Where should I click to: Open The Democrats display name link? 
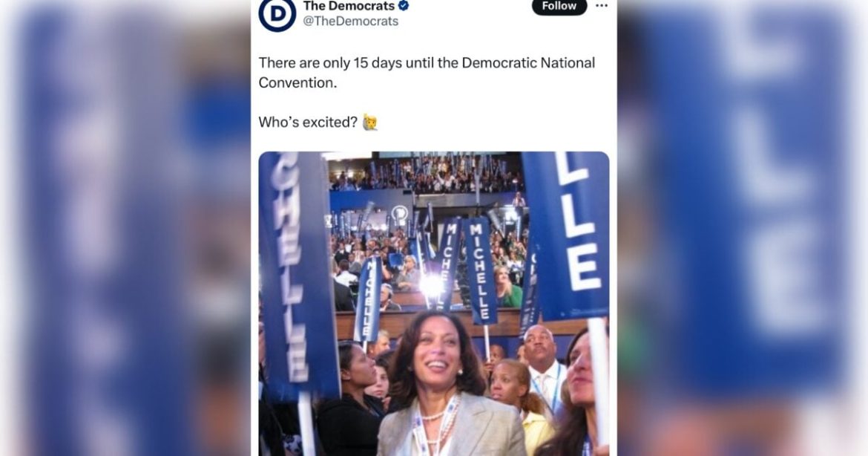tap(349, 6)
